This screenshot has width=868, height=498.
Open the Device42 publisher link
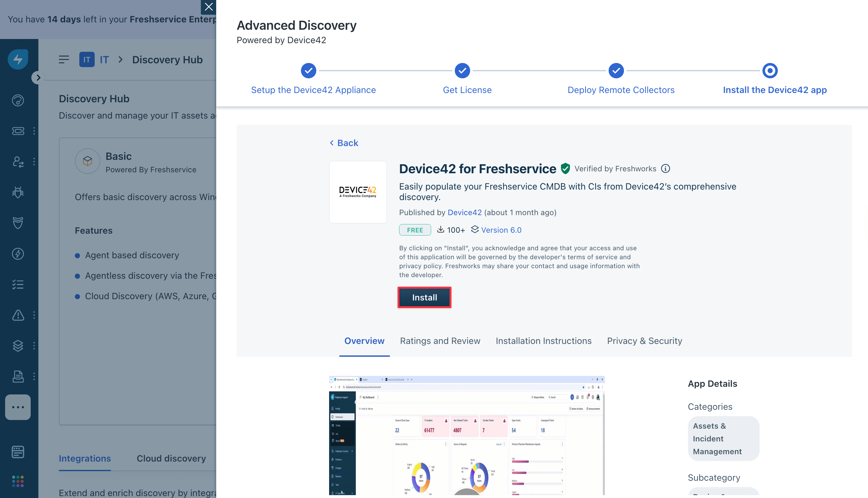pos(465,212)
